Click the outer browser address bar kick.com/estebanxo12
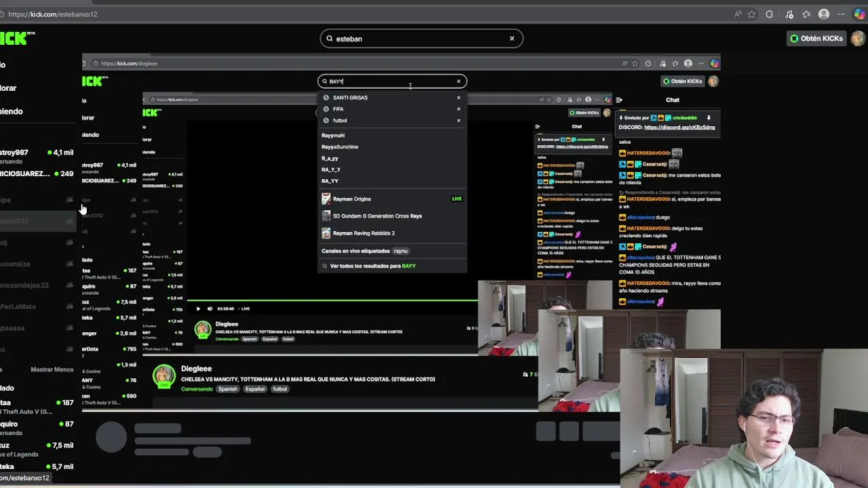Viewport: 868px width, 488px height. (53, 14)
